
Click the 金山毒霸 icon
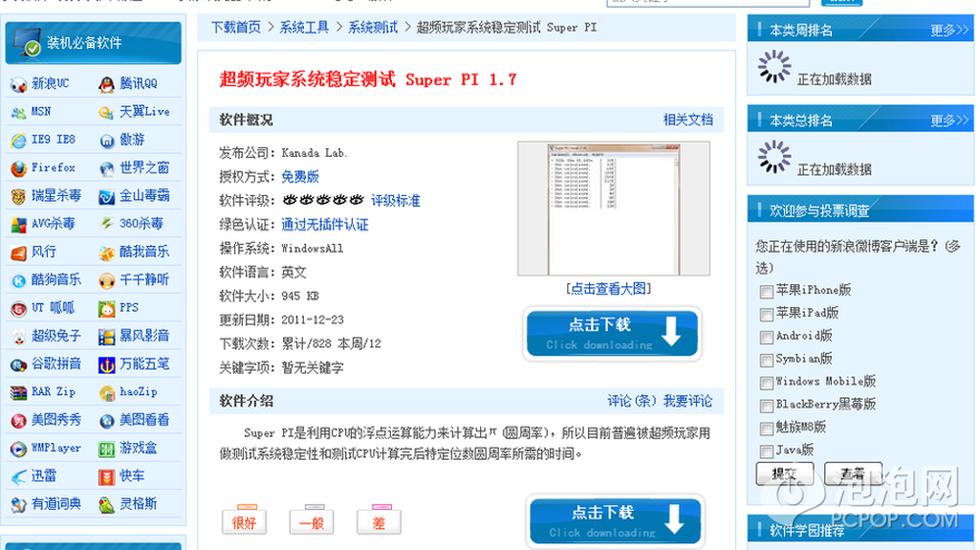coord(107,197)
